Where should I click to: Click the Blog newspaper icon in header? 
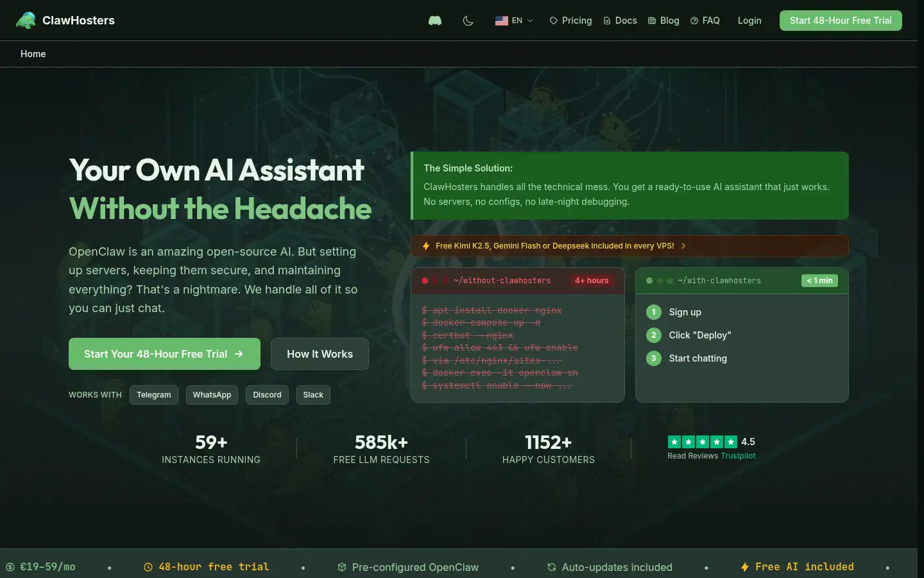click(652, 21)
